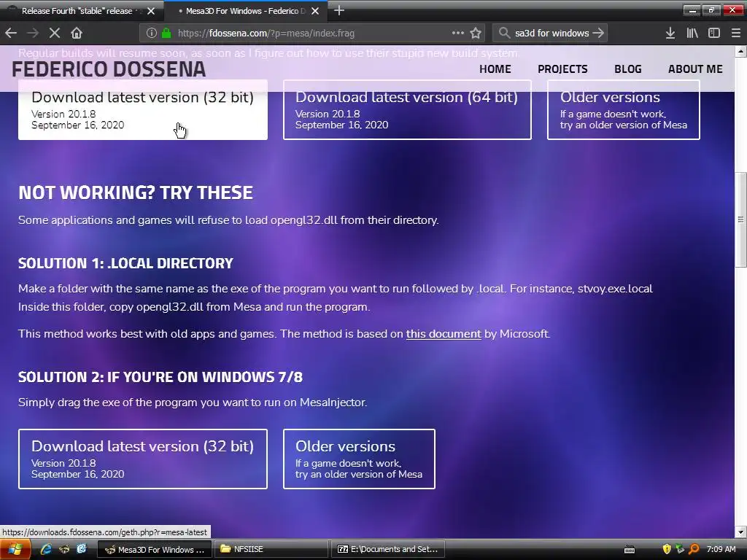Viewport: 747px width, 560px height.
Task: Follow the 'this document' Microsoft link
Action: click(x=444, y=334)
